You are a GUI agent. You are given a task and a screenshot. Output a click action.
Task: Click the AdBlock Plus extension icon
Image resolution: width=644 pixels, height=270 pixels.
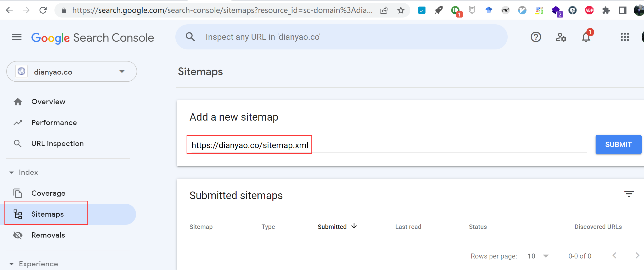pos(589,10)
